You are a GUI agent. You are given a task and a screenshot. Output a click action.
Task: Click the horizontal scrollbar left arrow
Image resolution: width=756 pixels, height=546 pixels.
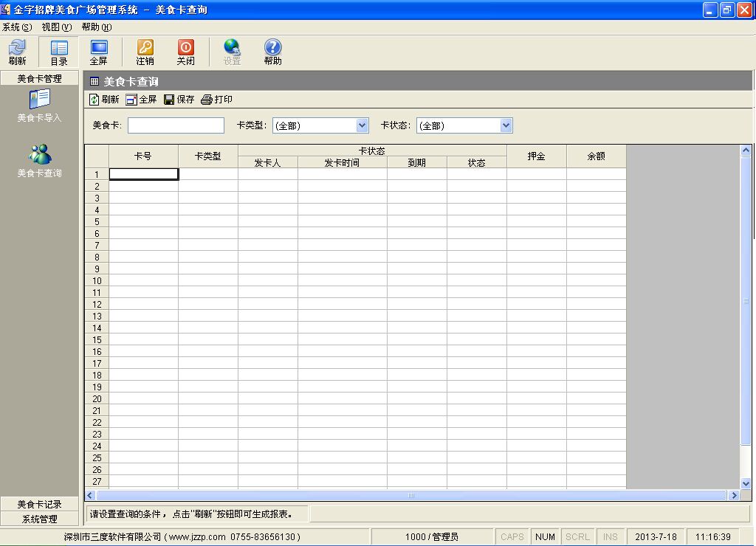(x=90, y=495)
